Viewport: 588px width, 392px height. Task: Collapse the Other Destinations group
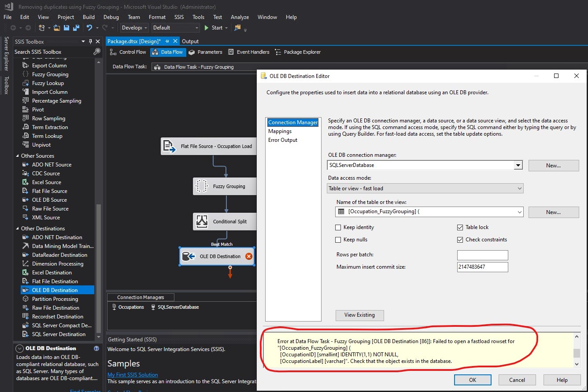click(x=17, y=229)
